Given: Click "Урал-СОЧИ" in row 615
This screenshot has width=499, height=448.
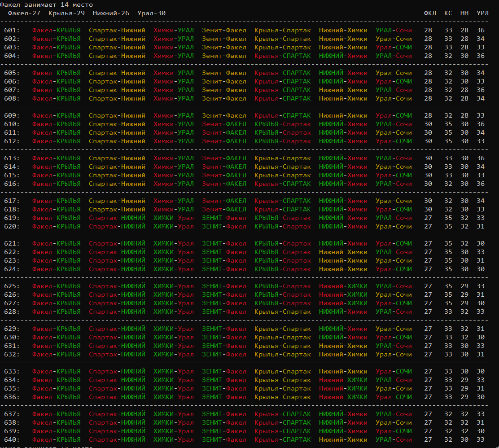Looking at the screenshot, I should click(394, 176).
